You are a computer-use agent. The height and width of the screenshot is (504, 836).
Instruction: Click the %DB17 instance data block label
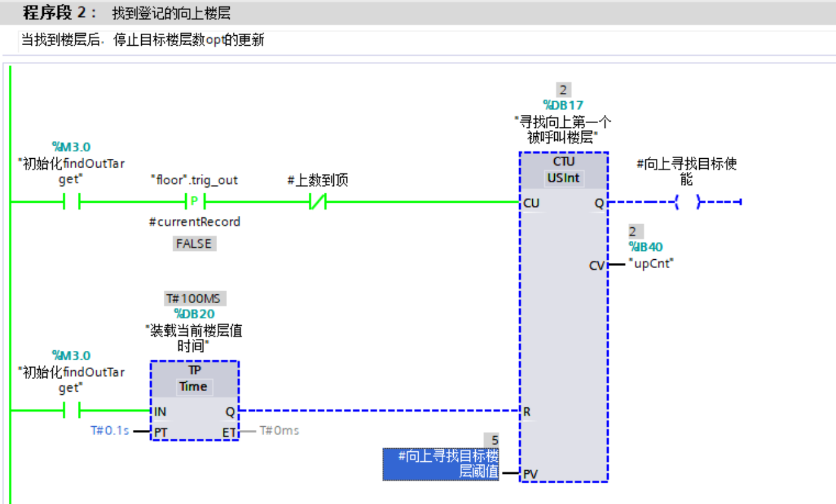[x=563, y=105]
